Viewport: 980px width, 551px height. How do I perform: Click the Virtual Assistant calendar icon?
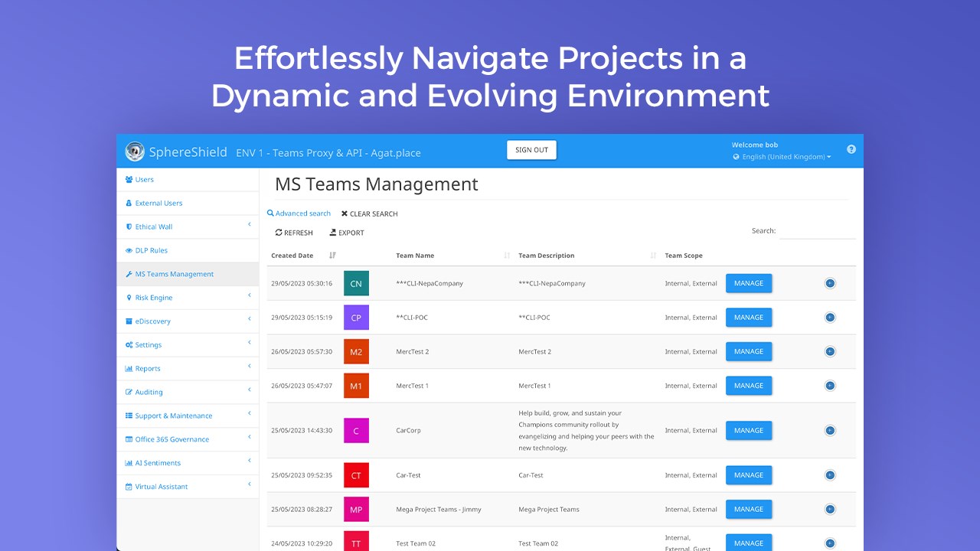pyautogui.click(x=129, y=487)
